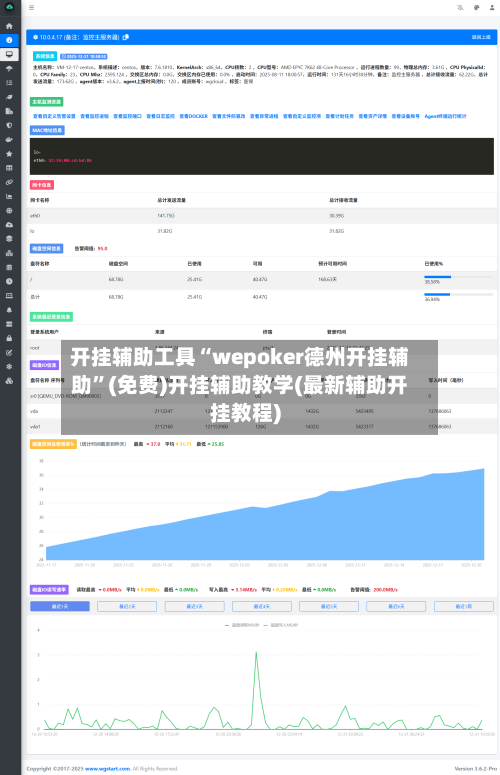Screen dimensions: 500x775
Task: Click the eth0 row in network table
Action: point(262,215)
